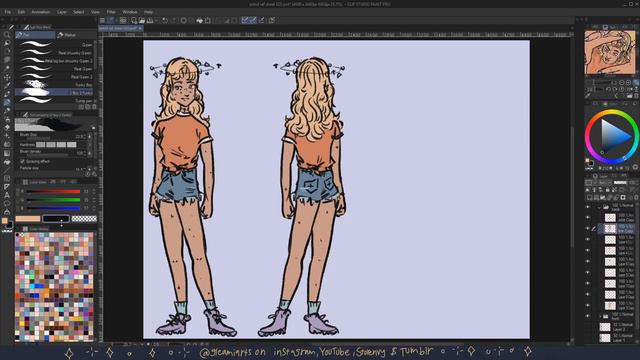Select the peach main color swatch bar
The width and height of the screenshot is (640, 360).
[28, 219]
